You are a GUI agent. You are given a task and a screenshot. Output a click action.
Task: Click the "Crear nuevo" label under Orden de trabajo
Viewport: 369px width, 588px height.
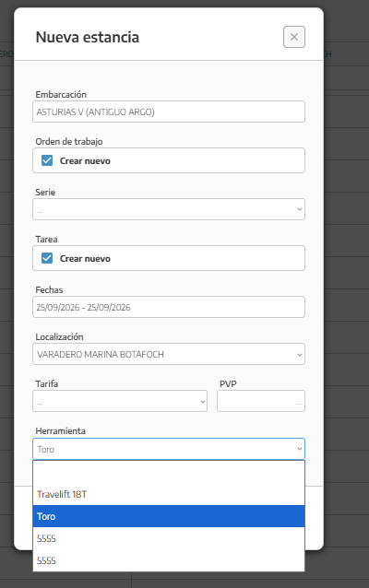[x=85, y=161]
